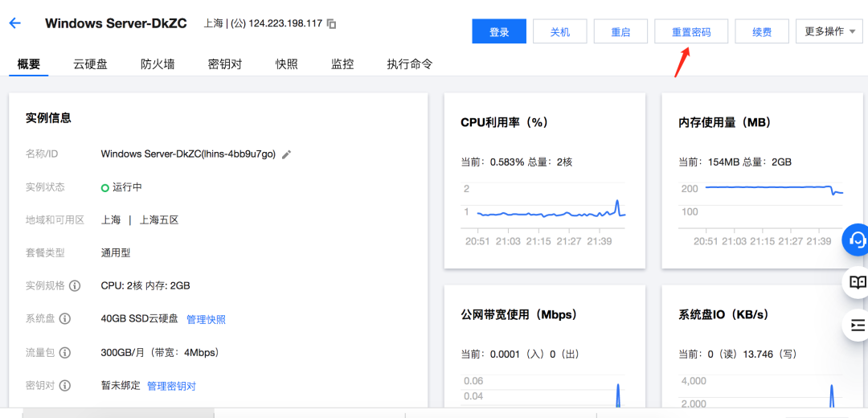Click the 上海五区 zone value

tap(159, 220)
